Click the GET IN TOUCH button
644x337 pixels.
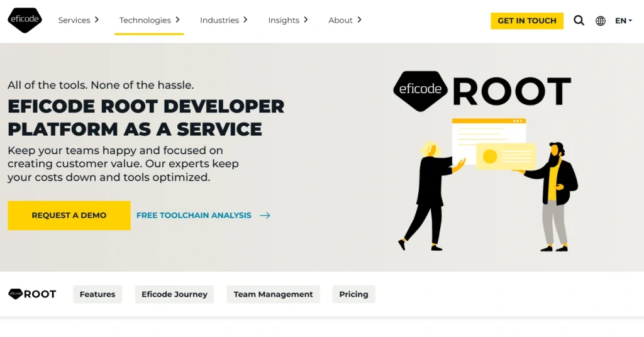(527, 21)
